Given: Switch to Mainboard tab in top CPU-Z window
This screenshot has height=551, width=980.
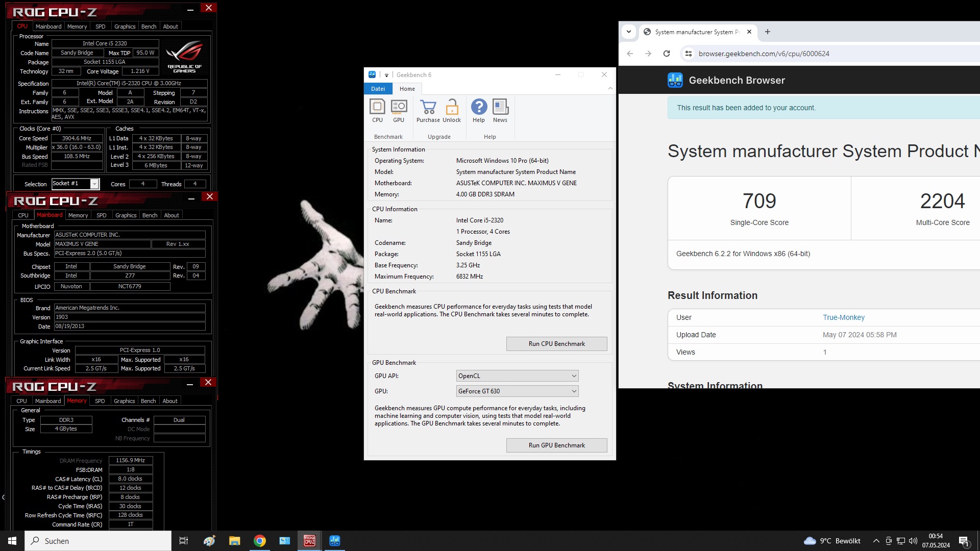Looking at the screenshot, I should (x=48, y=27).
